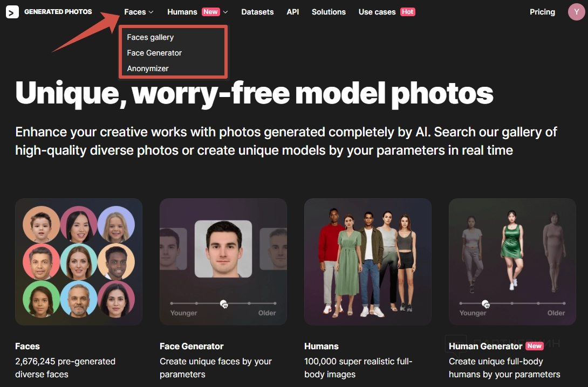
Task: Click 'Create unique faces by your parameters' text
Action: 216,368
